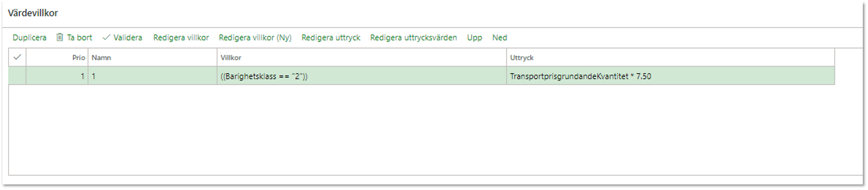Toggle the selection cell of row 1

click(x=17, y=76)
